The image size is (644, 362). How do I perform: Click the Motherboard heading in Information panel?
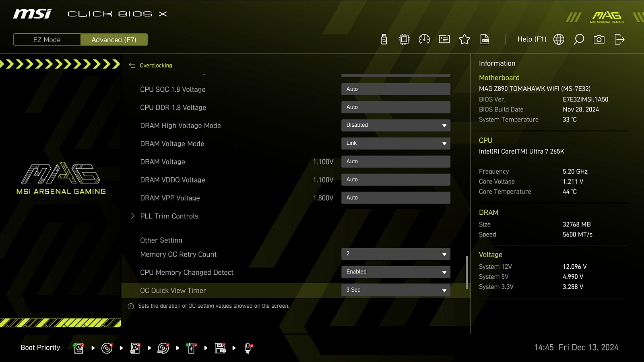[499, 78]
